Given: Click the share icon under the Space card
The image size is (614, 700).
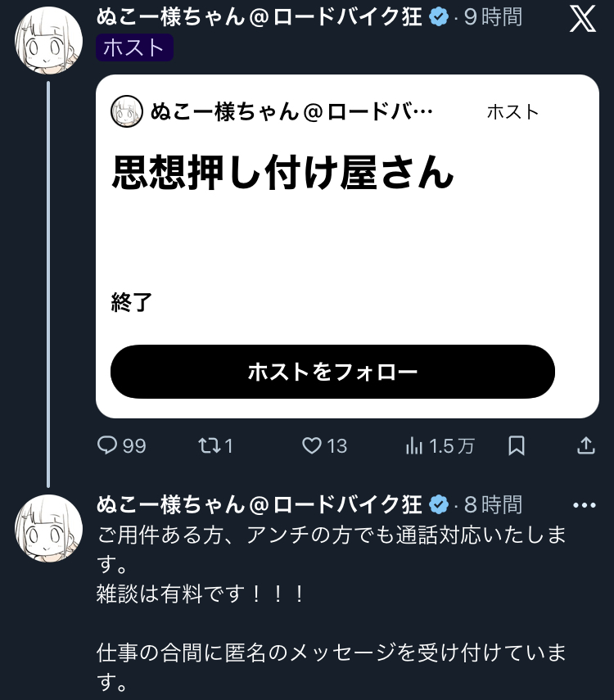Looking at the screenshot, I should 586,445.
